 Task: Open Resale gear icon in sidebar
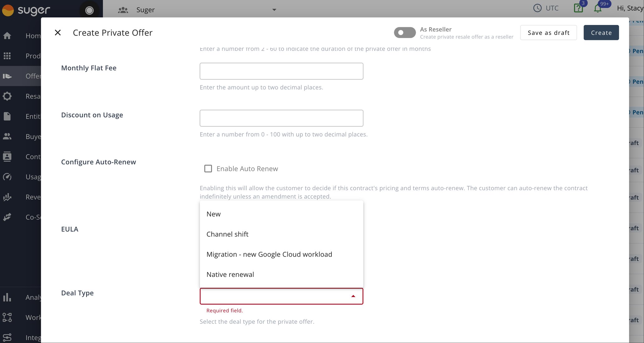tap(7, 96)
